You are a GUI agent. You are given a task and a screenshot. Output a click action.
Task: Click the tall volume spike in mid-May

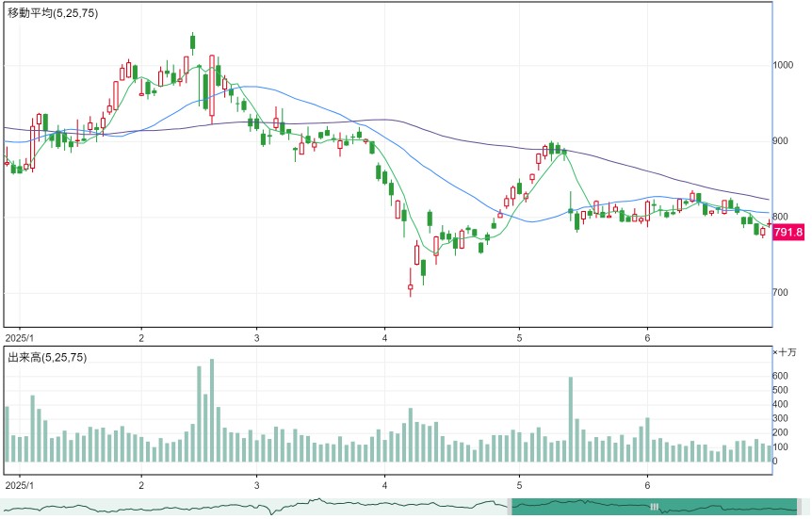point(571,419)
